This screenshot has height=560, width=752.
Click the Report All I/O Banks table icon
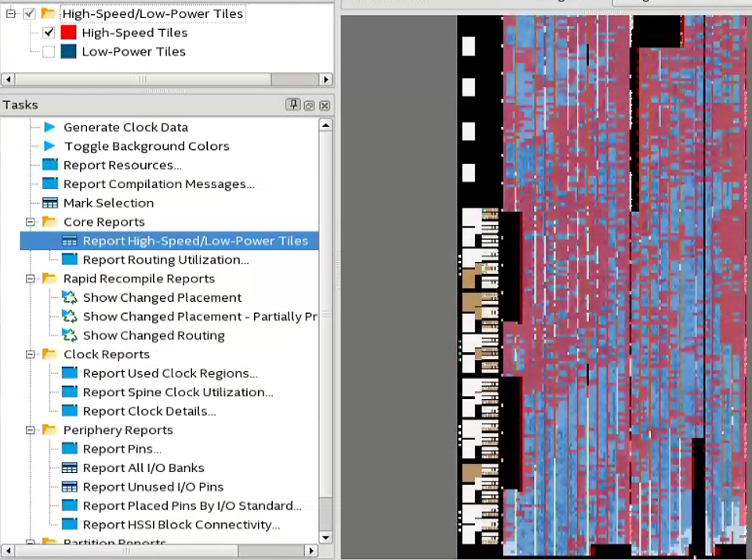coord(70,467)
